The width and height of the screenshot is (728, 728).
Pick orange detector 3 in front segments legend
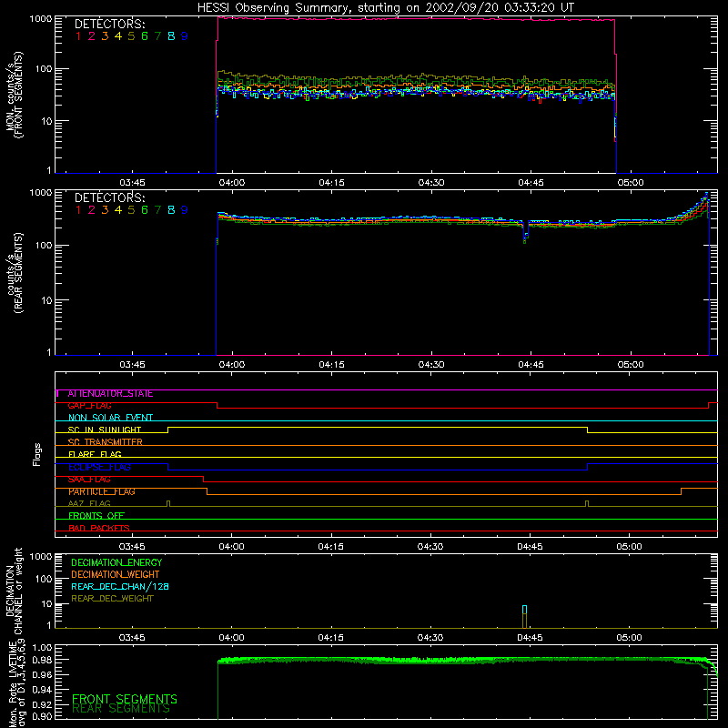[x=105, y=36]
